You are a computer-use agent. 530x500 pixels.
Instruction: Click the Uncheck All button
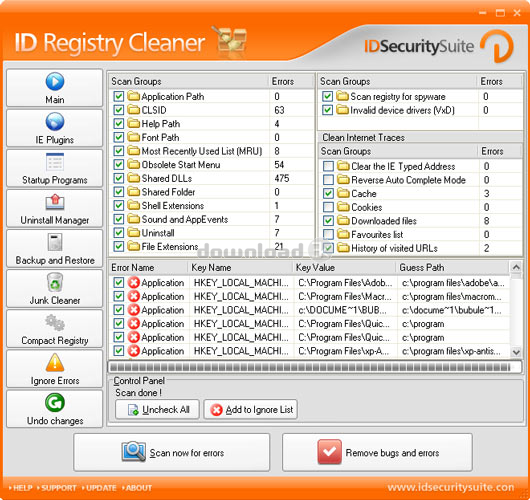click(157, 410)
